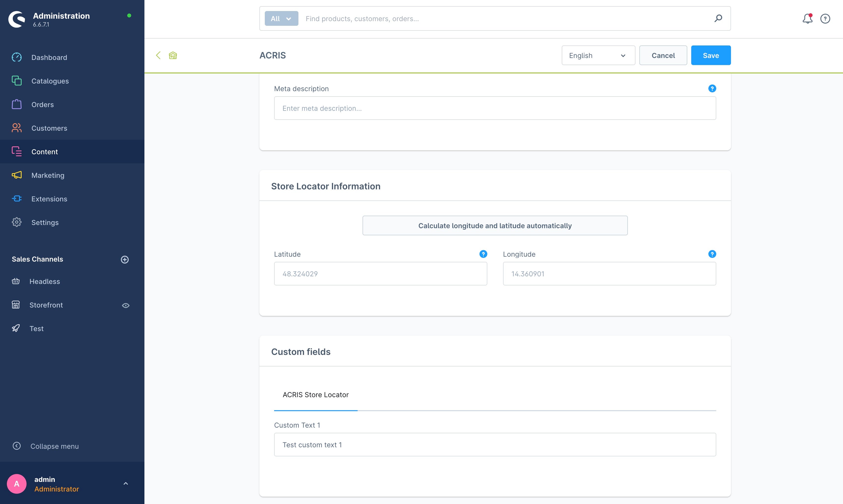Open notifications bell
This screenshot has height=504, width=843.
(808, 18)
